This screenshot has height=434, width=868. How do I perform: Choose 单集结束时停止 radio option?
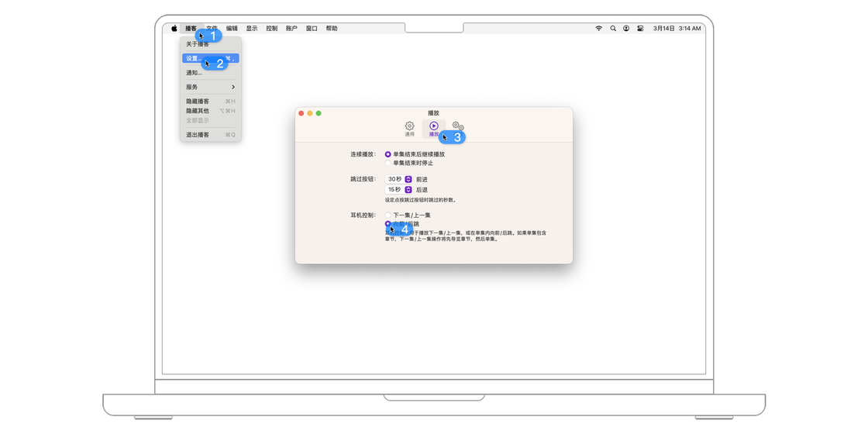point(388,164)
